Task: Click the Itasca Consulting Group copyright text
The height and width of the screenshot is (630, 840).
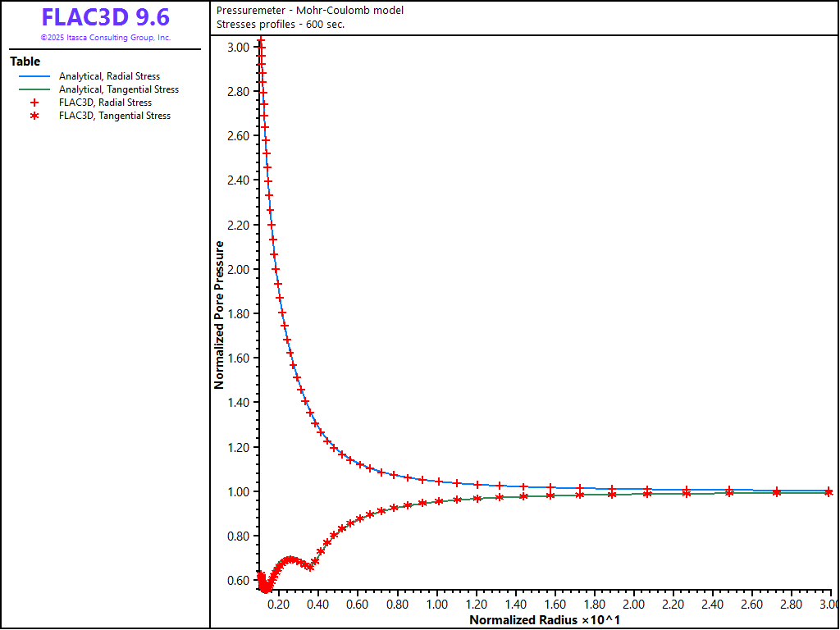Action: (105, 38)
